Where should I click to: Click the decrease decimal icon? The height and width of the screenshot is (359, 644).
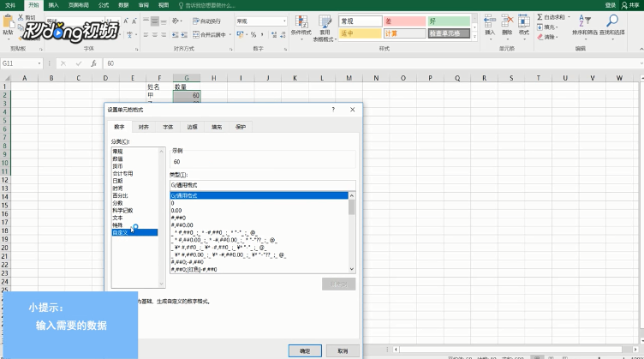click(283, 35)
